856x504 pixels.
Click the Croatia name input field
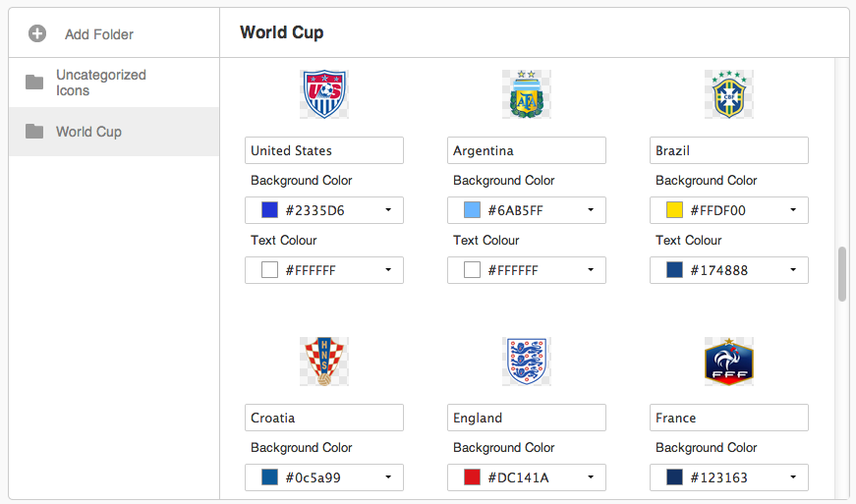point(324,418)
